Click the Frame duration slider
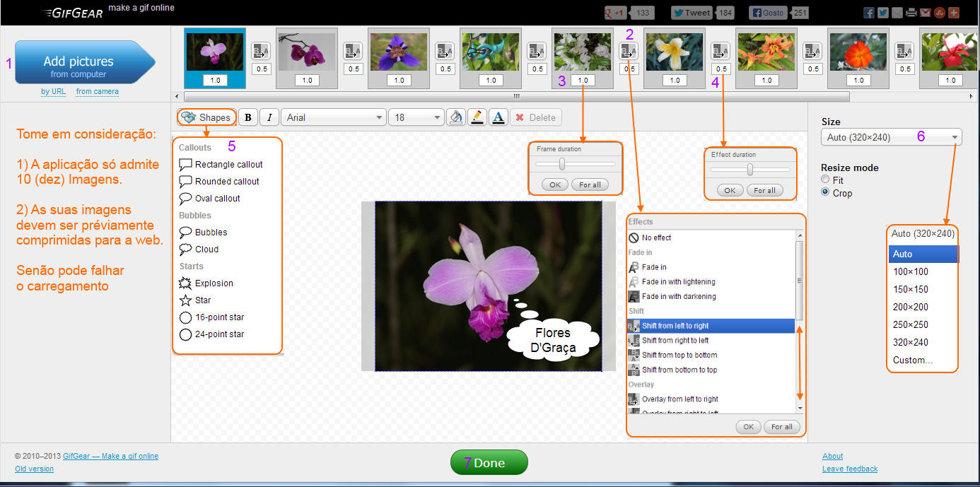This screenshot has height=487, width=980. point(576,163)
